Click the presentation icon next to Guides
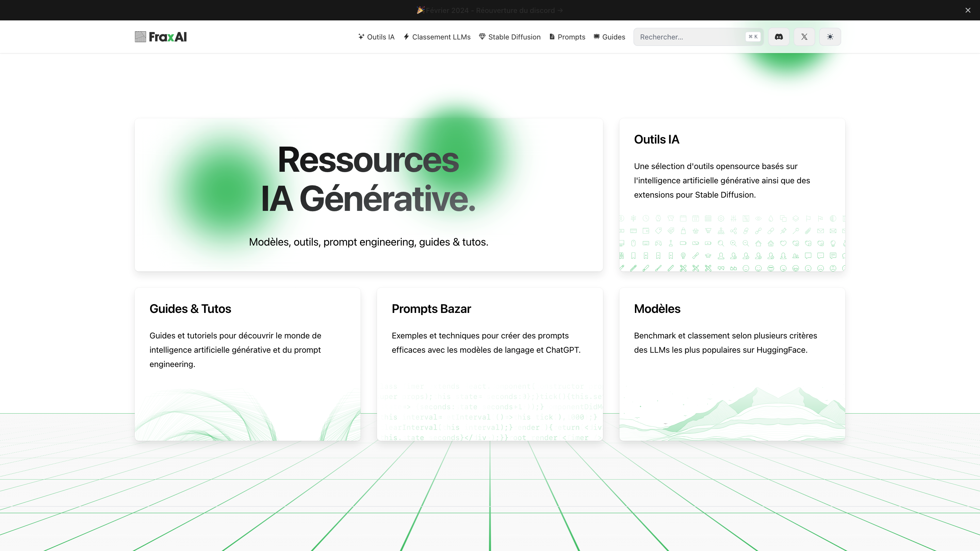The width and height of the screenshot is (980, 551). click(597, 36)
